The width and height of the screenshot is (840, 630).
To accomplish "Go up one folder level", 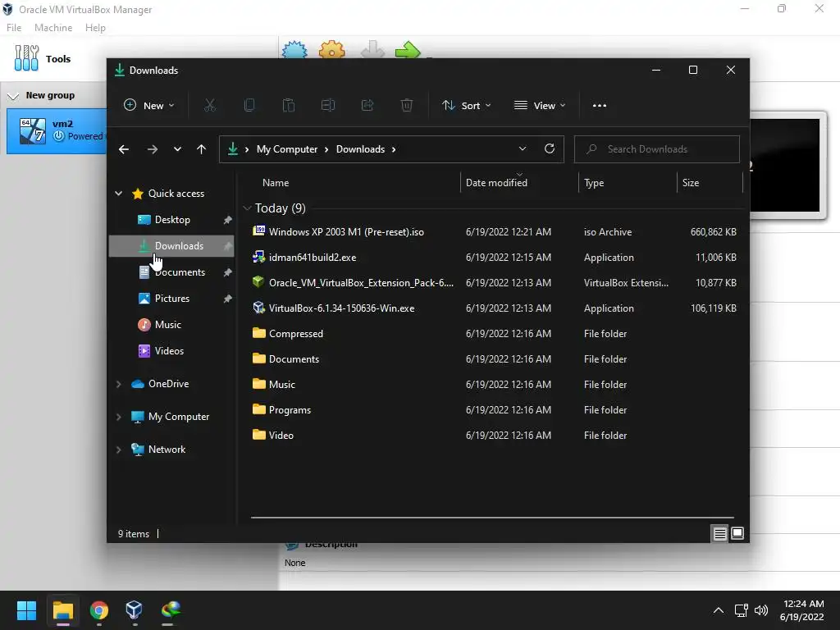I will [202, 149].
